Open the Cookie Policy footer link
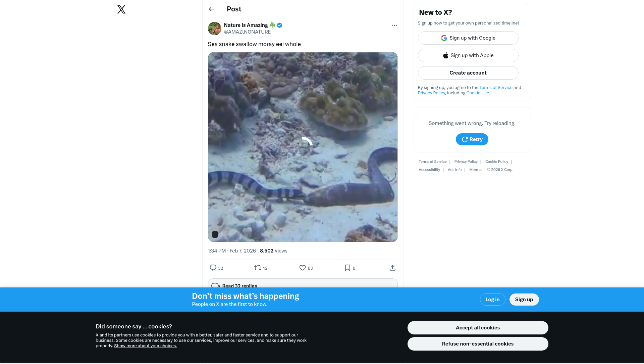 tap(496, 162)
